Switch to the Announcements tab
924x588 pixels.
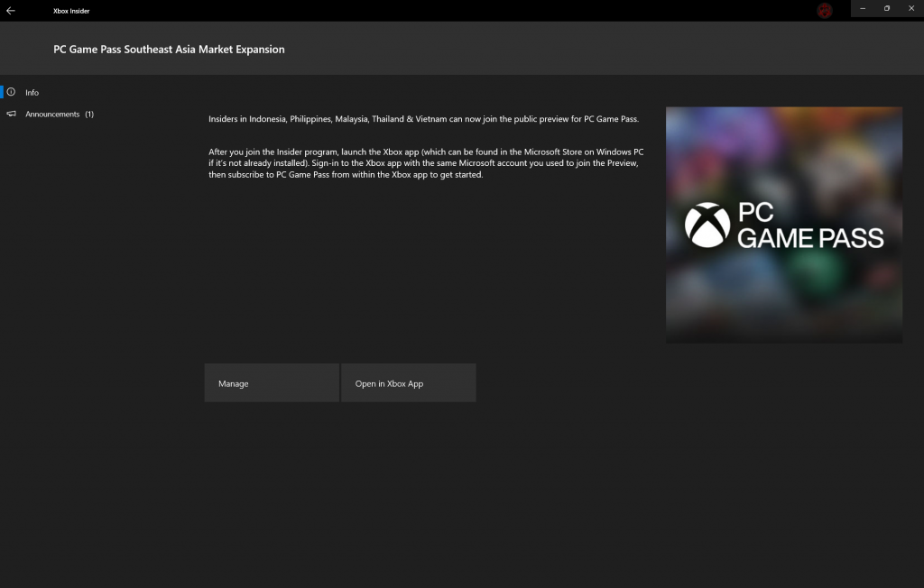pyautogui.click(x=52, y=115)
